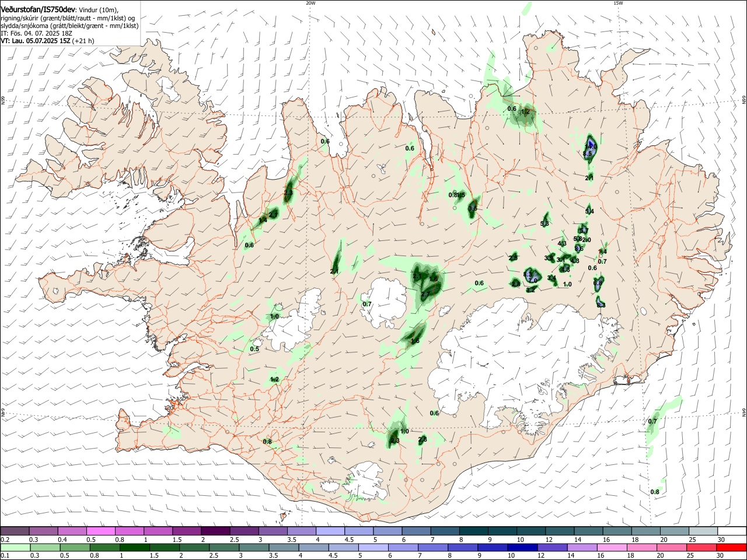Image resolution: width=747 pixels, height=560 pixels.
Task: Click the white swatch labeled 30 in the snow legend
Action: [x=731, y=531]
